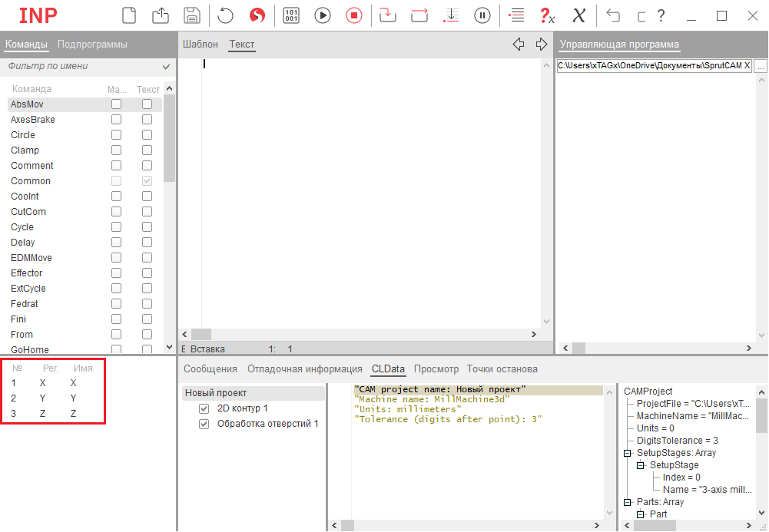The image size is (769, 532).
Task: Click the browse '...' button for program path
Action: (x=761, y=67)
